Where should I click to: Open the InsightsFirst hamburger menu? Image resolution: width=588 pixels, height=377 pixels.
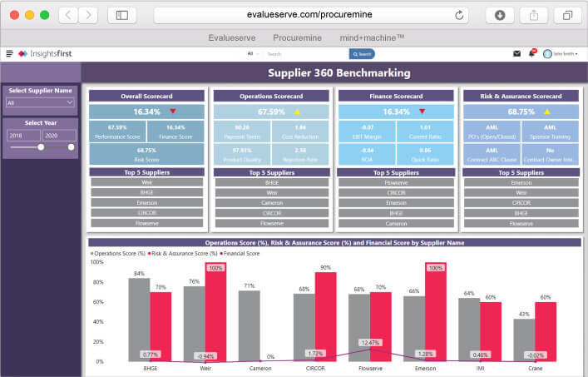pyautogui.click(x=10, y=53)
